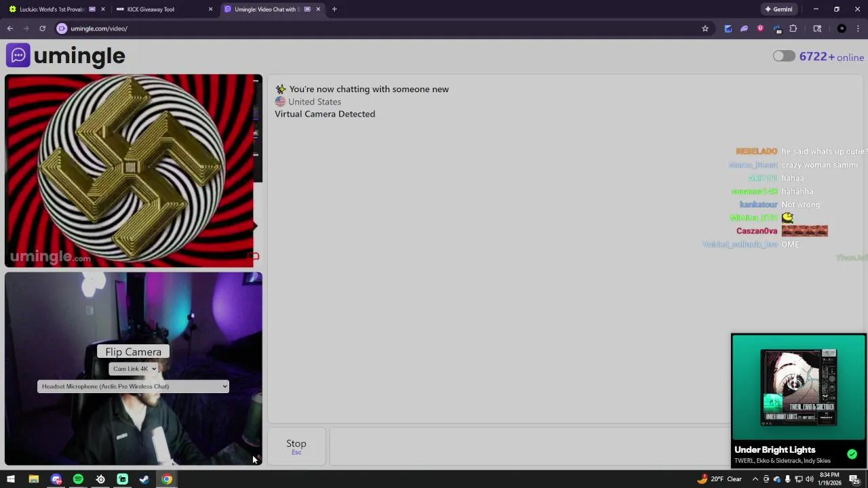Viewport: 868px width, 488px height.
Task: Click the media indicator on Luck.io tab
Action: [x=92, y=9]
